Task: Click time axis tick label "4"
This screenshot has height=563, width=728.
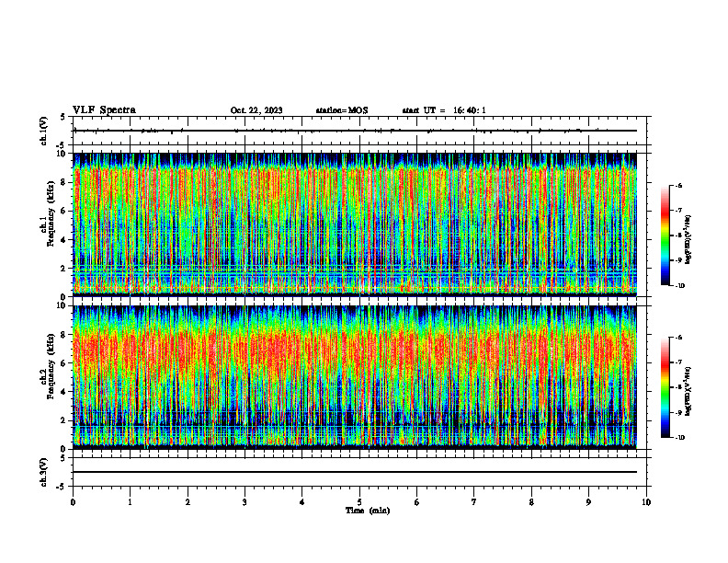Action: tap(302, 502)
